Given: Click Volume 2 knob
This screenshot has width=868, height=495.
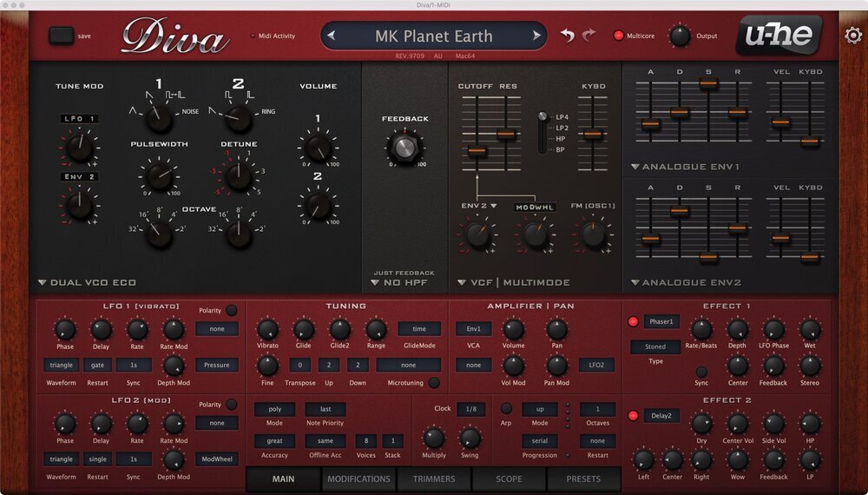Looking at the screenshot, I should 318,206.
